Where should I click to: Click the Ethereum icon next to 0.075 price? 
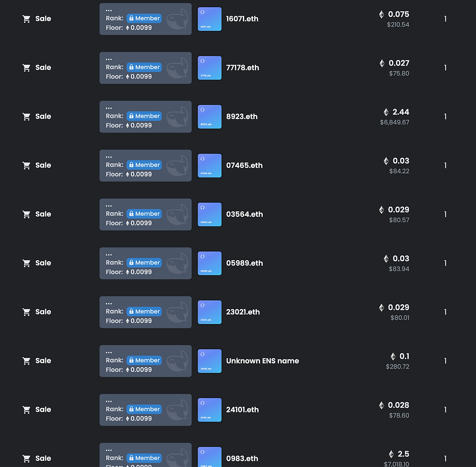click(382, 14)
